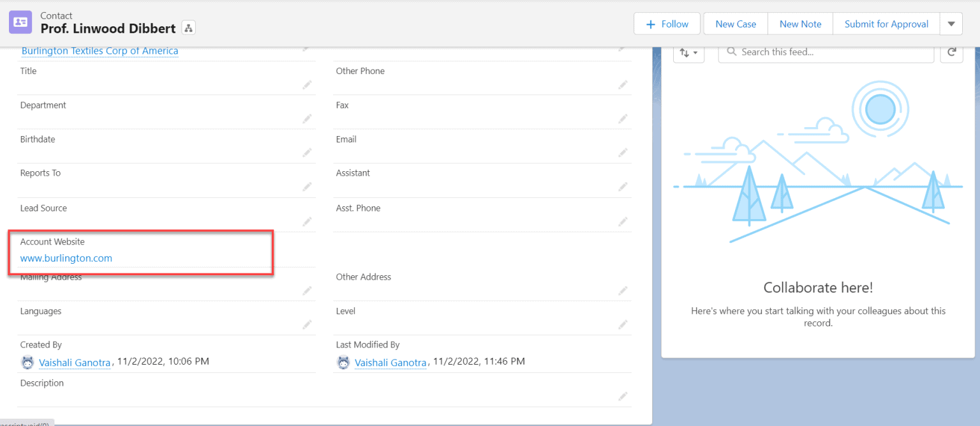Click the Contact record avatar icon
Image resolution: width=980 pixels, height=426 pixels.
20,22
